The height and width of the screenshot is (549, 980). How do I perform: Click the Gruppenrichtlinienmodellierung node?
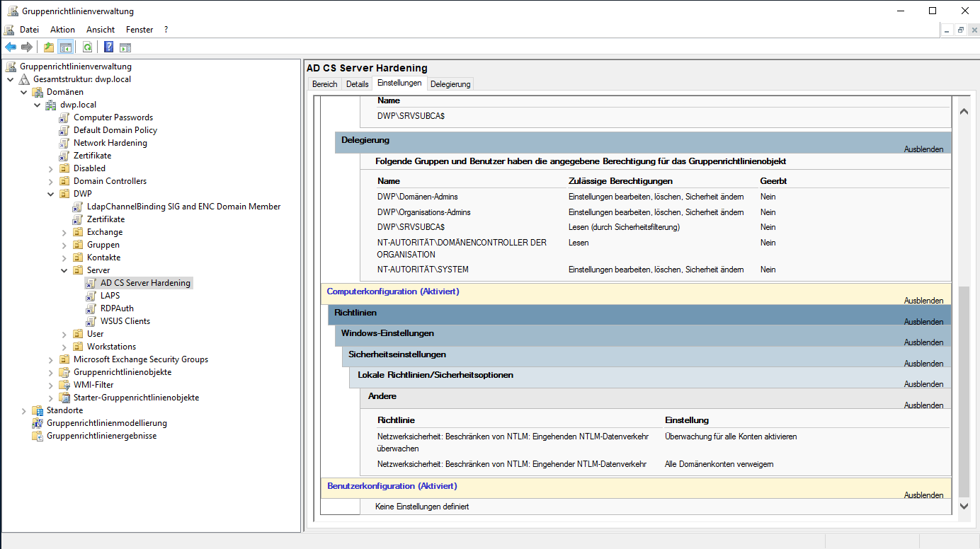pyautogui.click(x=106, y=423)
